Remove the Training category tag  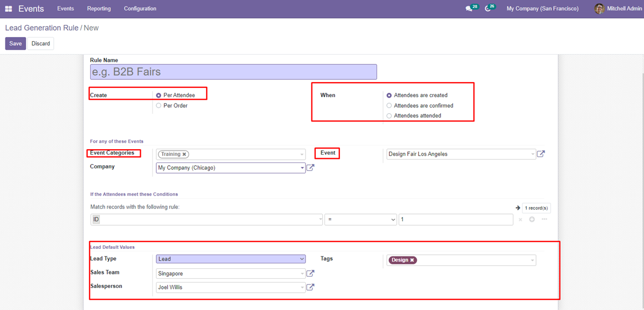pos(184,154)
